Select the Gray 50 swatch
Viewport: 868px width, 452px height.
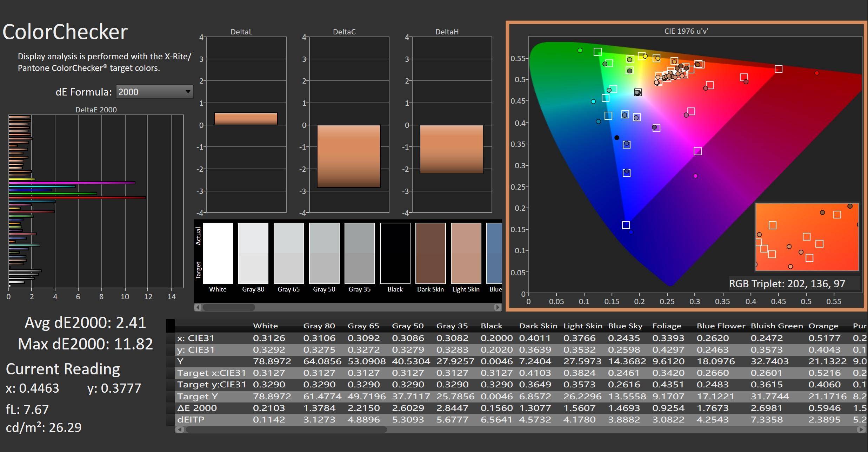[x=324, y=253]
